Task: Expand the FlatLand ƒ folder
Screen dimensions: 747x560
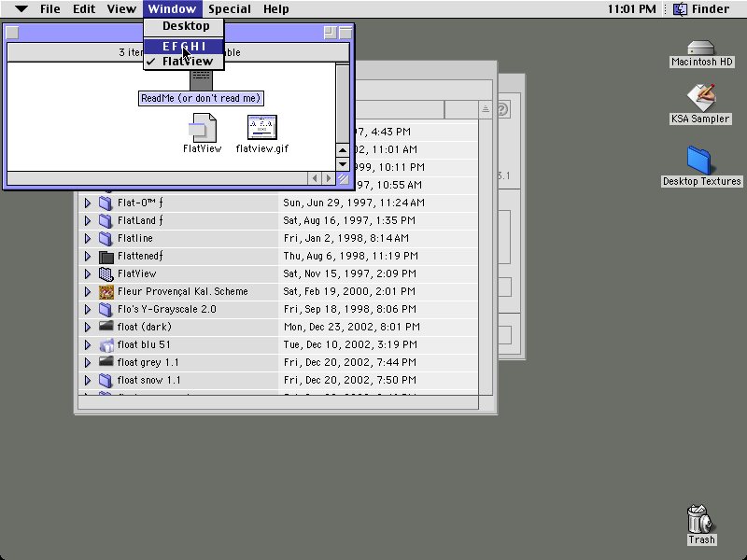Action: [88, 220]
